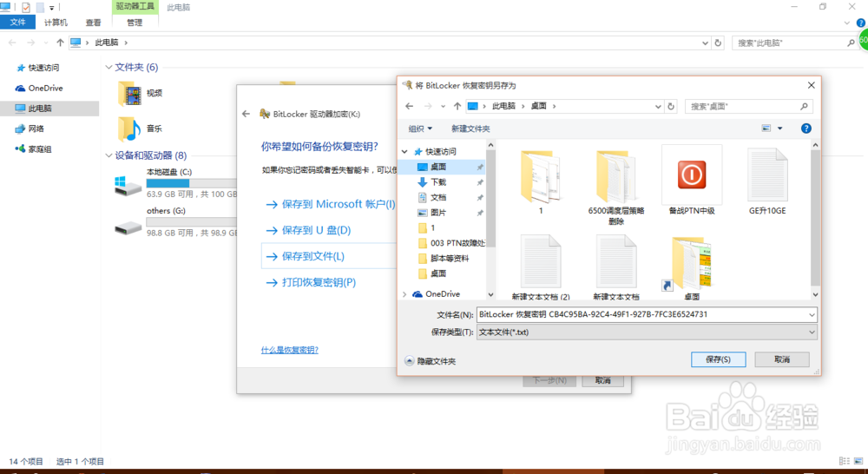Click 此电脑 in the Save As dialog breadcrumb

503,106
